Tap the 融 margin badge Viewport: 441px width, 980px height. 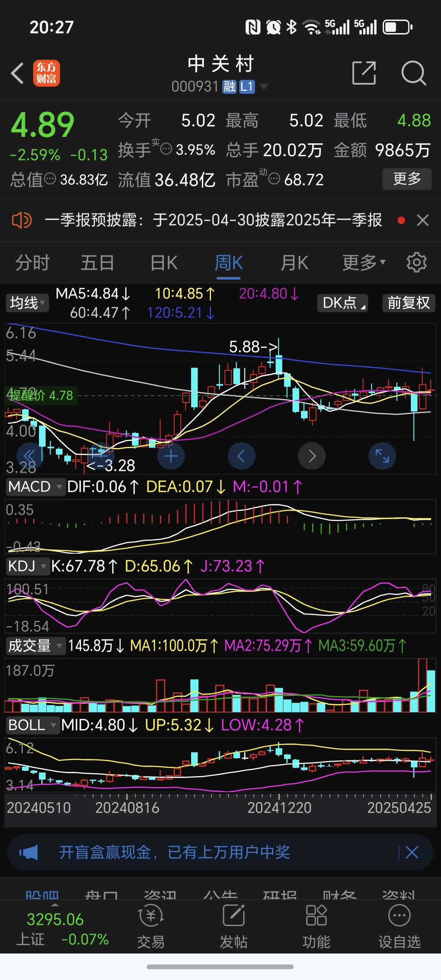229,87
